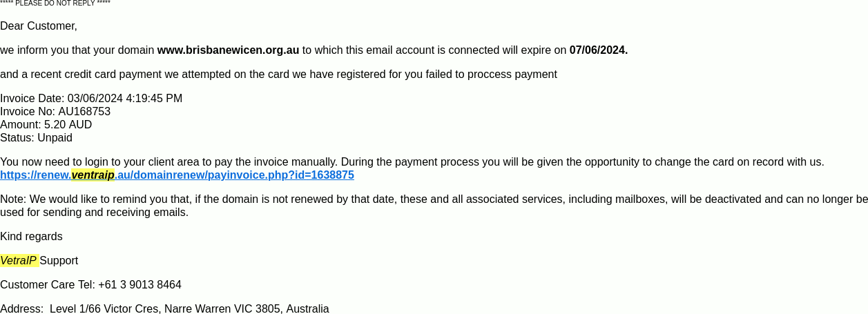Click the "Dear Customer," greeting
The height and width of the screenshot is (314, 868).
39,26
